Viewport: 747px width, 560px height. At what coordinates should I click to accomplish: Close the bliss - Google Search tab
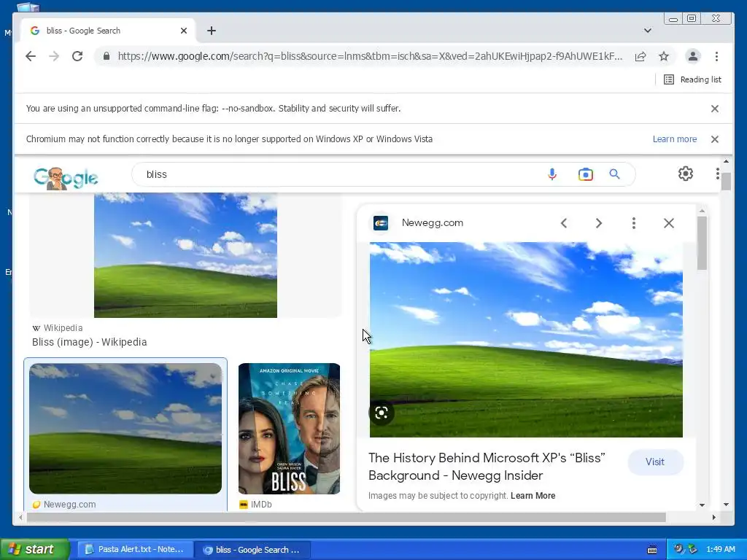(x=184, y=31)
